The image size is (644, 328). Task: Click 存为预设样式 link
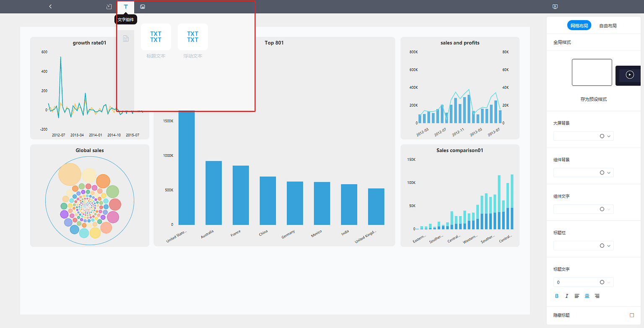[x=593, y=99]
